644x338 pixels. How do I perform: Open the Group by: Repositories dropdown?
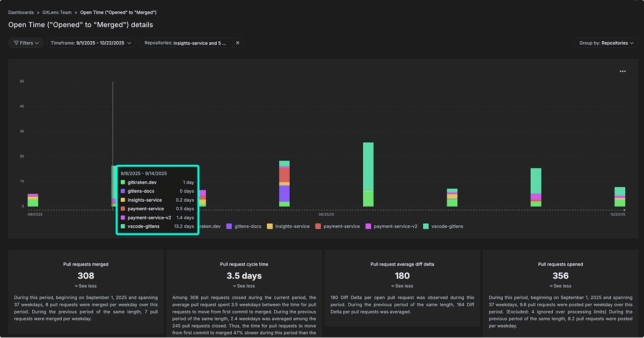(606, 43)
